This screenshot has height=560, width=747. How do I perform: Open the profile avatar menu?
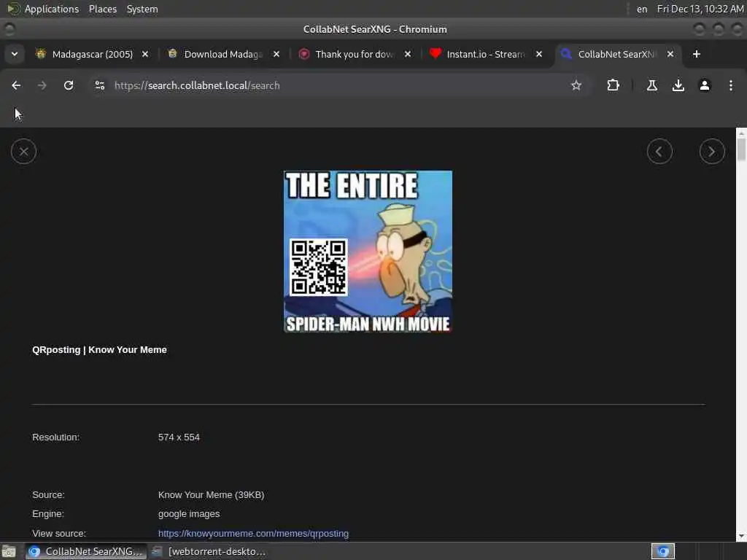click(704, 85)
